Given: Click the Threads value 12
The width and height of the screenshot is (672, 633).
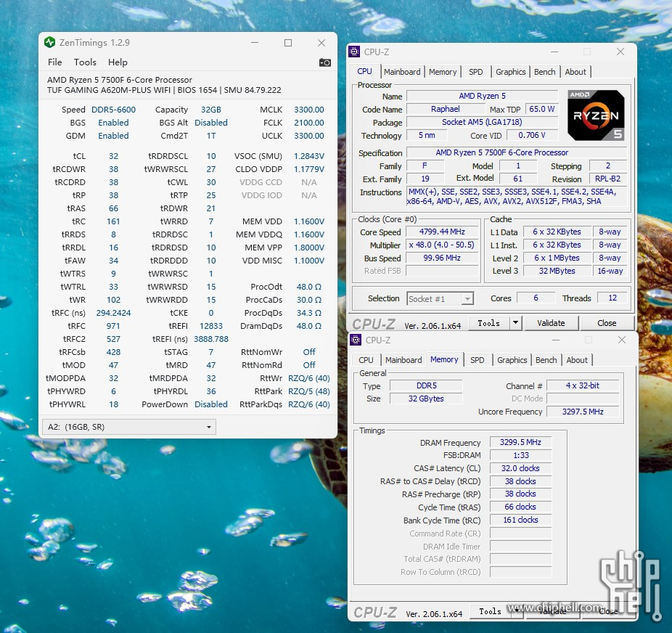Looking at the screenshot, I should (x=612, y=298).
